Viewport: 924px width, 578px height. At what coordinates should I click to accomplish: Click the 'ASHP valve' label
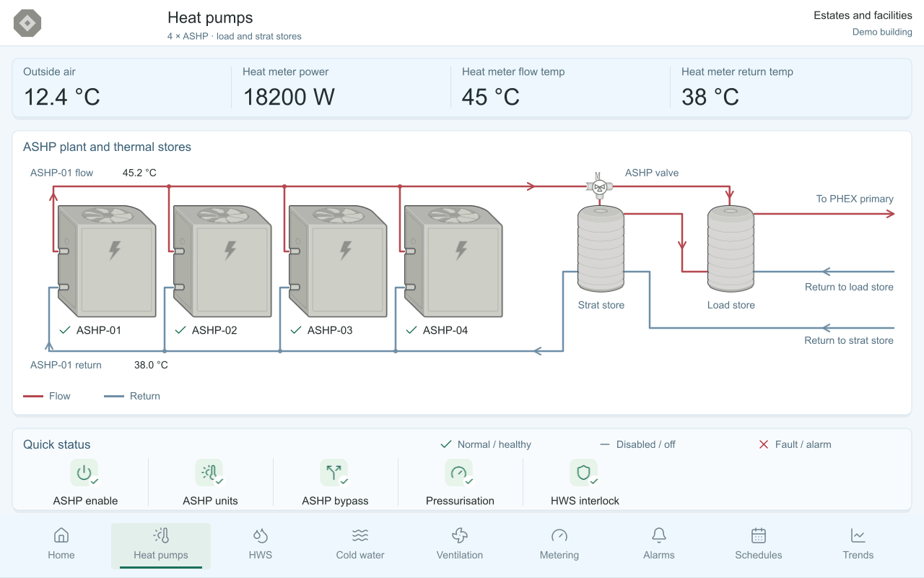click(x=652, y=173)
